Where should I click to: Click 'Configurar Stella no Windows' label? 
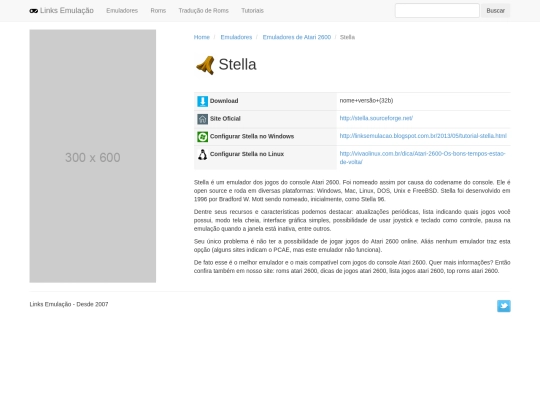click(x=252, y=136)
